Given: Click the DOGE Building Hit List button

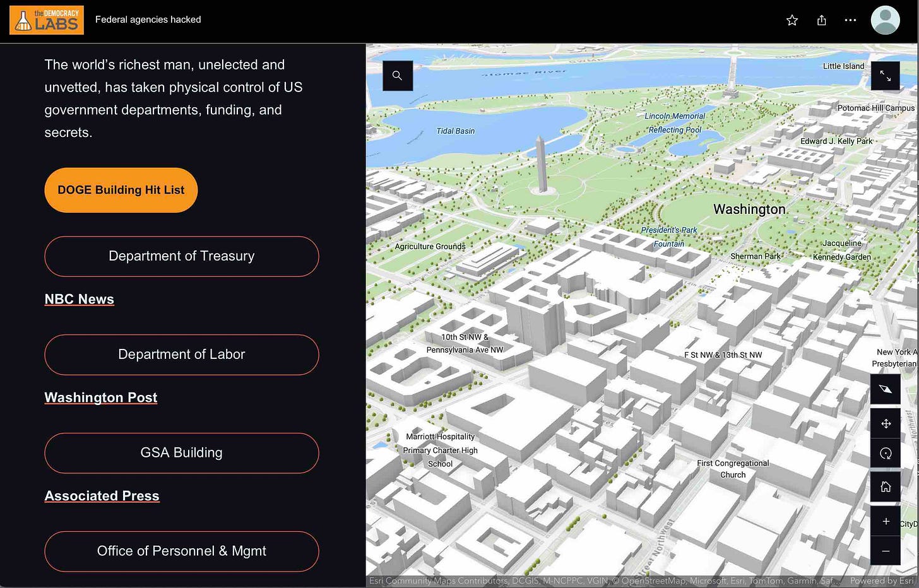Looking at the screenshot, I should coord(121,190).
